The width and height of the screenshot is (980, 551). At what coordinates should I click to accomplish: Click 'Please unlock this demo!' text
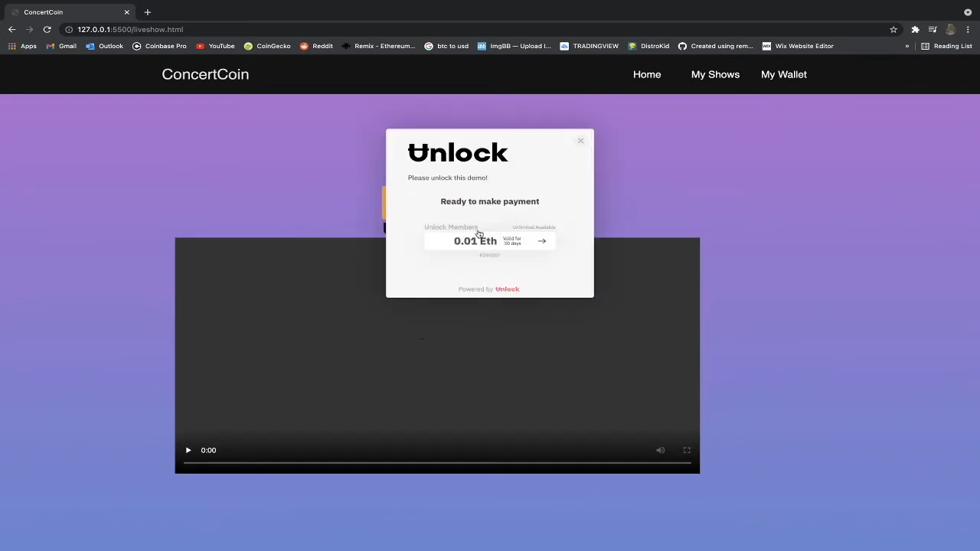click(x=448, y=178)
